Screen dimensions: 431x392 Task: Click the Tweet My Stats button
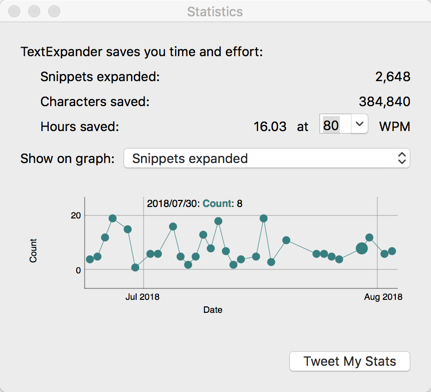point(350,361)
